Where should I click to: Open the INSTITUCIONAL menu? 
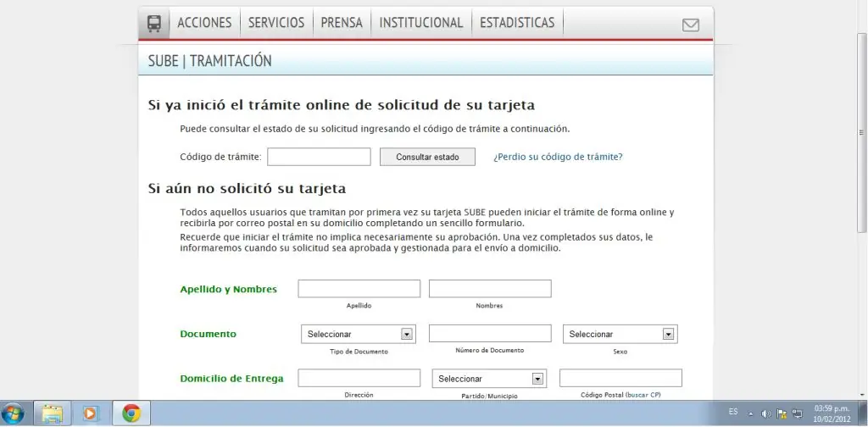[420, 23]
